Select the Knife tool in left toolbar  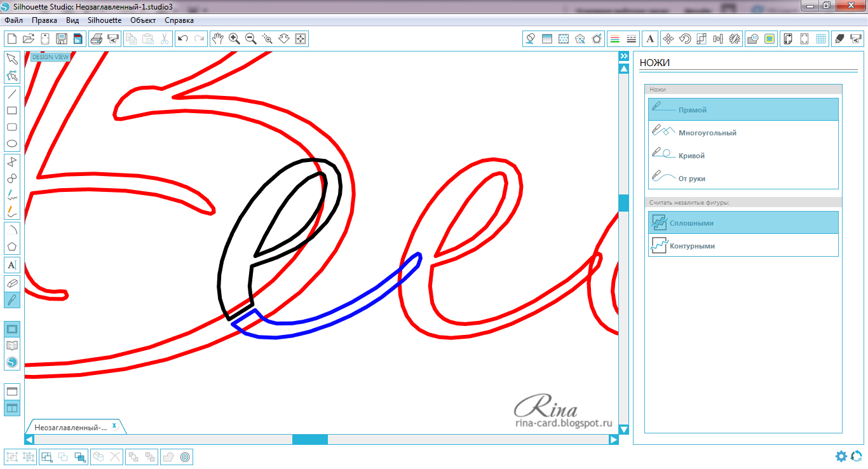click(x=11, y=300)
